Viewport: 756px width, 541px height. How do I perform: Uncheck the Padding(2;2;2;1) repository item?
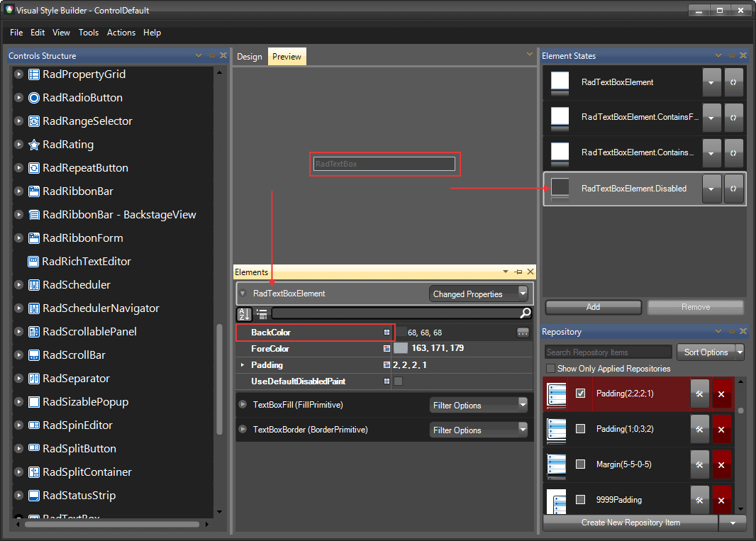(580, 394)
